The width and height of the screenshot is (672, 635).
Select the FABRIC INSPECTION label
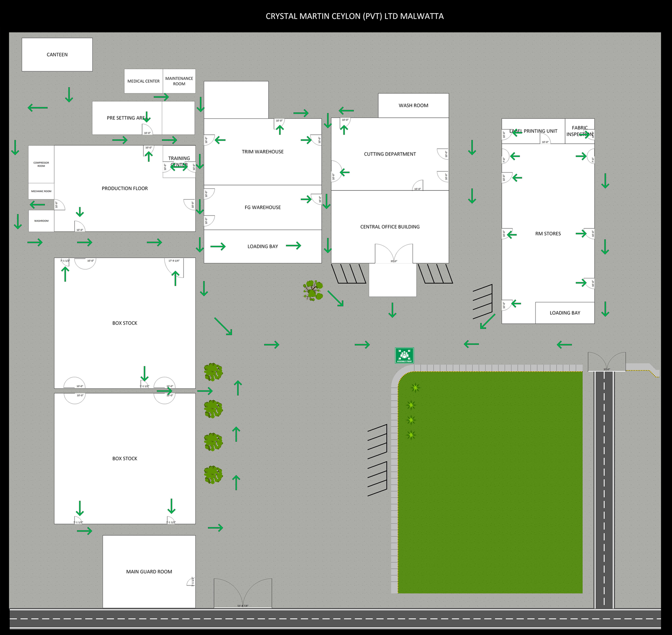click(579, 131)
